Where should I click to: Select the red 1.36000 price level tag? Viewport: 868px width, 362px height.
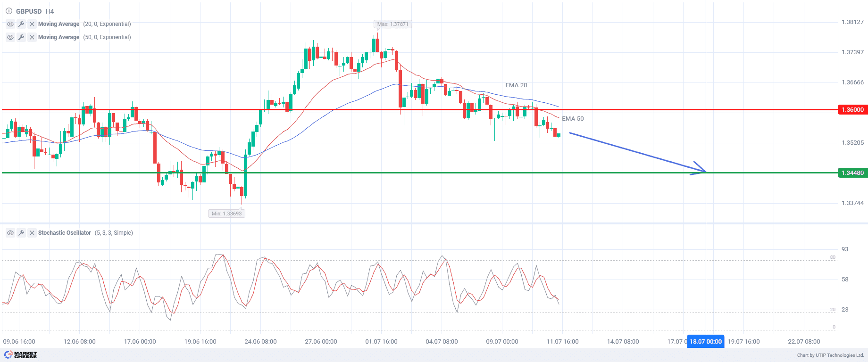[x=852, y=110]
